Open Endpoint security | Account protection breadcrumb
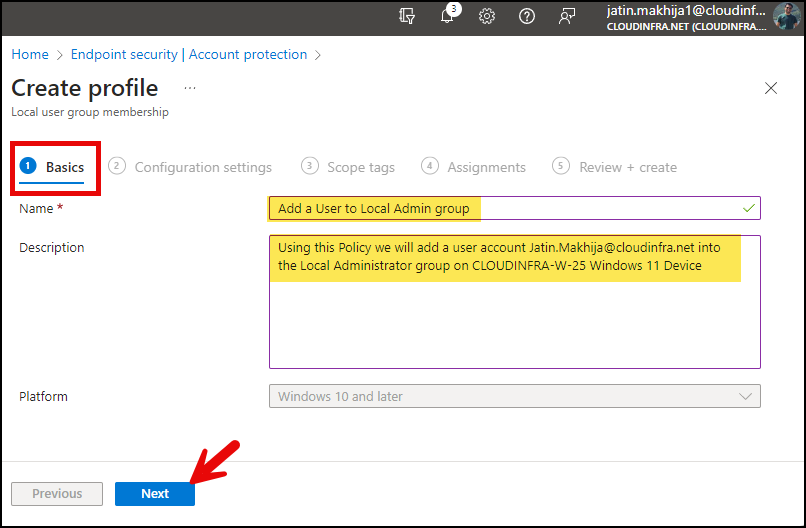Viewport: 806px width, 528px height. point(189,54)
